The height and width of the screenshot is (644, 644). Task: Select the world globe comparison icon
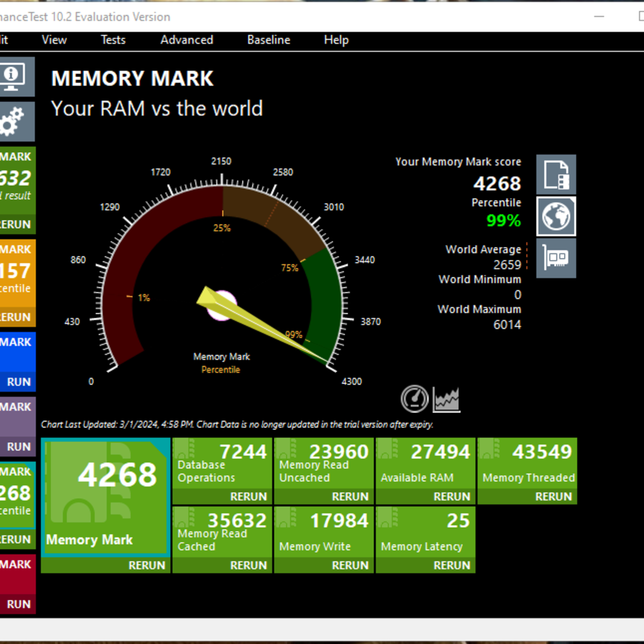click(x=556, y=216)
